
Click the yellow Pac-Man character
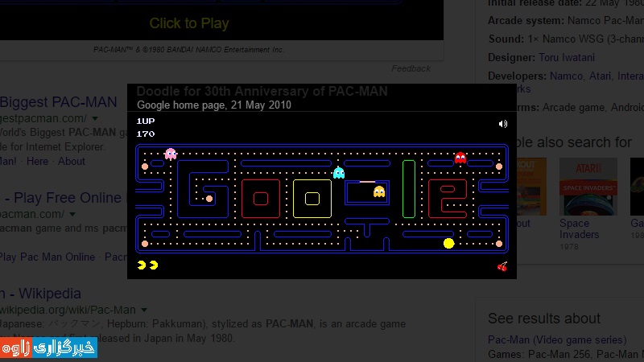pyautogui.click(x=448, y=243)
